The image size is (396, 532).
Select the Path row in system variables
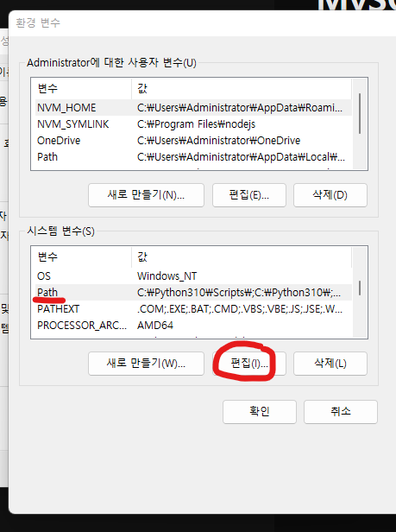coord(193,293)
